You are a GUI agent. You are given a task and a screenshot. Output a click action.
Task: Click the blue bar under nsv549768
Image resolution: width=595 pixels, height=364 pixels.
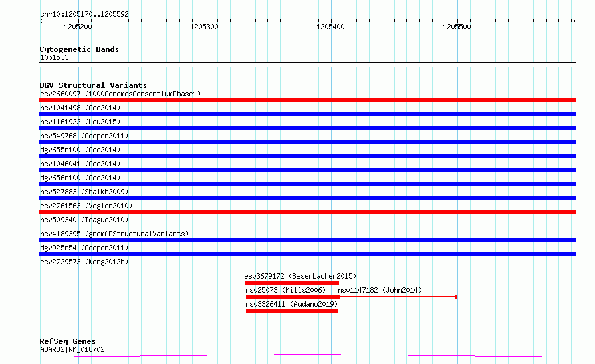(x=308, y=142)
